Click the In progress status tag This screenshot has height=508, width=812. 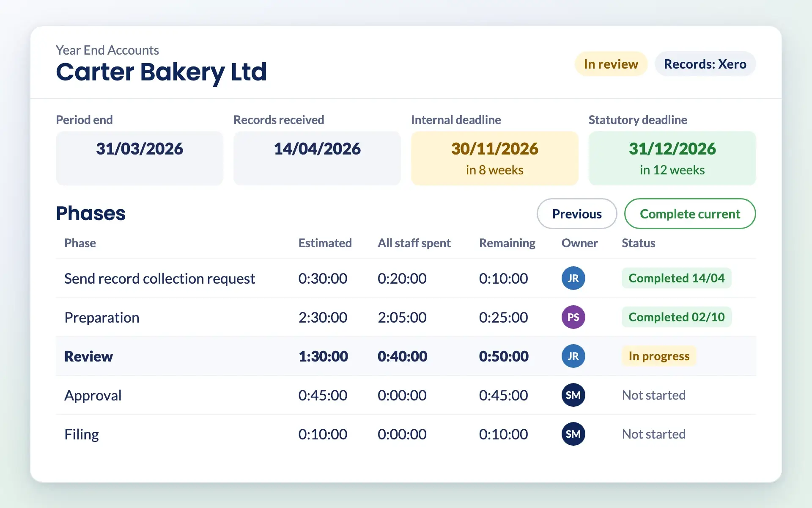pyautogui.click(x=659, y=356)
